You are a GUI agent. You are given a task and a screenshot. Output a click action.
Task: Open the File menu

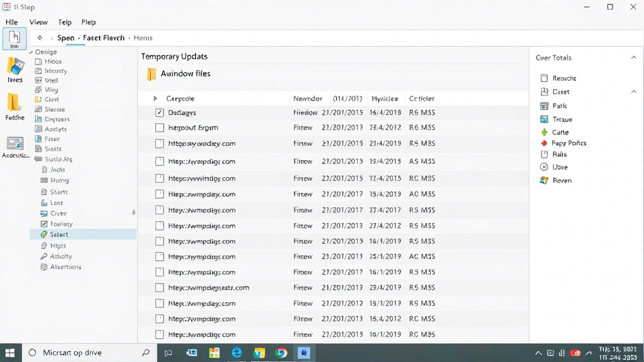[11, 22]
